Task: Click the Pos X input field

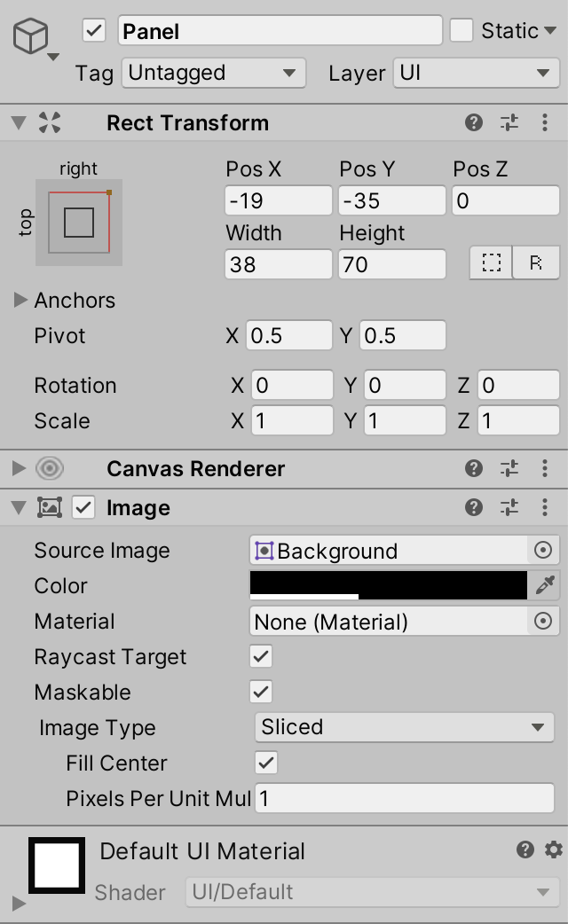Action: tap(278, 201)
